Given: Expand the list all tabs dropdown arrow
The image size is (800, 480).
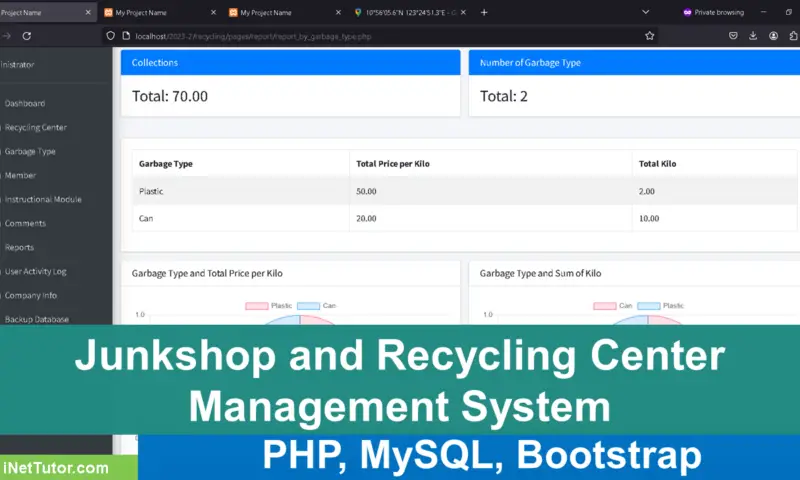Looking at the screenshot, I should pyautogui.click(x=645, y=12).
